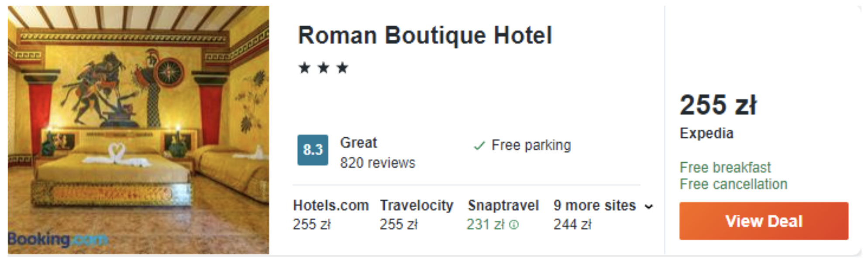Select the Travelocity 255 zł offer
Screen dimensions: 868x260
(417, 215)
